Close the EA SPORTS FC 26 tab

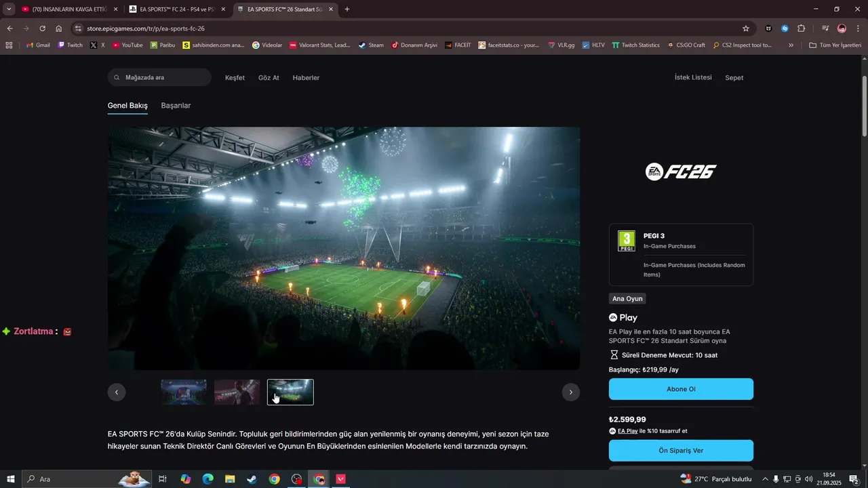coord(330,9)
